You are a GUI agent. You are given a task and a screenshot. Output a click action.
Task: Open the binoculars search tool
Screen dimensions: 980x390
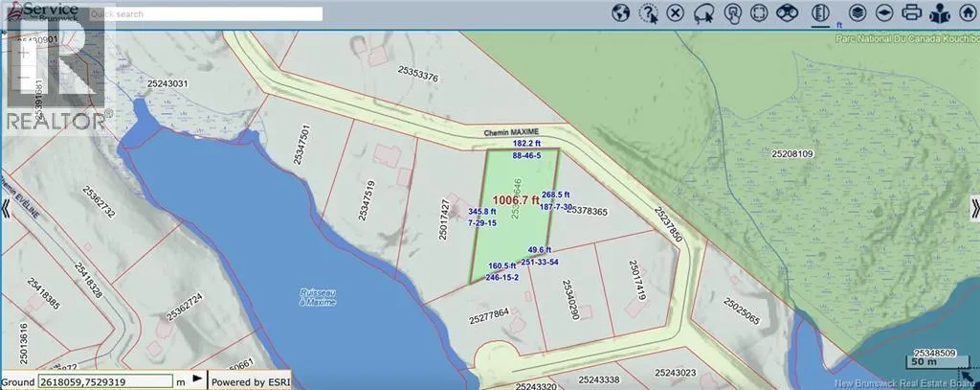788,12
